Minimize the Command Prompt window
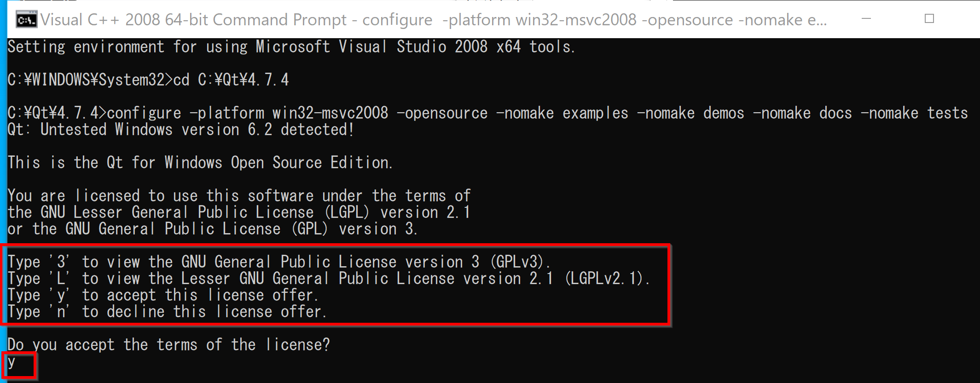 (x=866, y=19)
